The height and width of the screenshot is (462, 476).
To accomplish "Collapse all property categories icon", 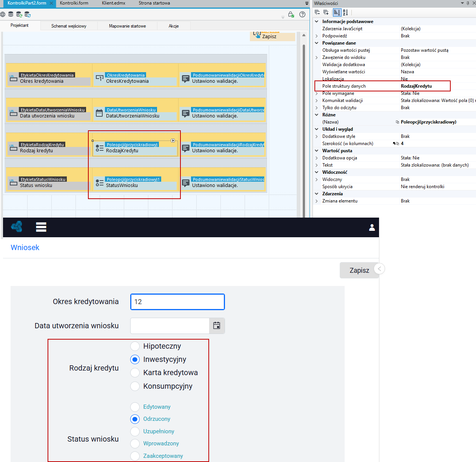I will [x=317, y=12].
